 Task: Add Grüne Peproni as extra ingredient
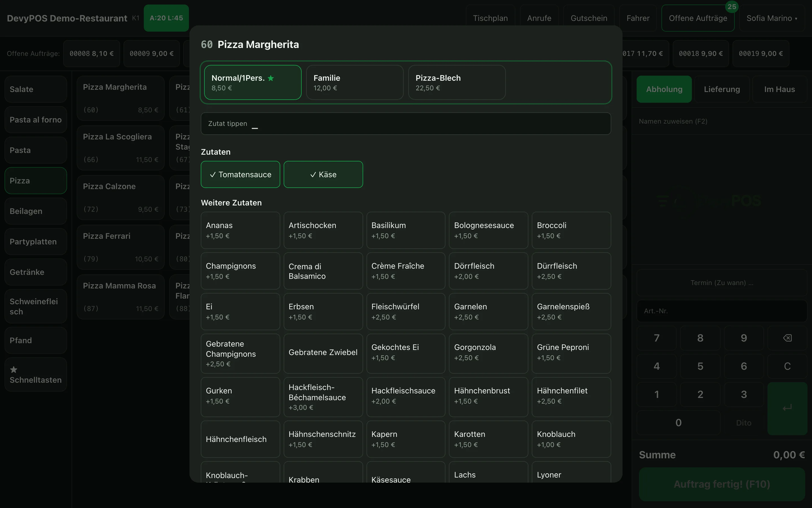571,353
